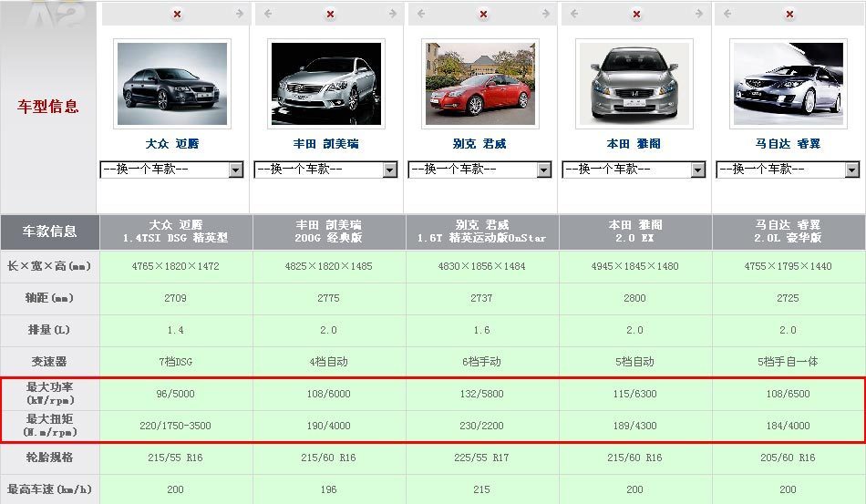The width and height of the screenshot is (866, 504).
Task: Shift 马自达 睿翼 left using arrow icon
Action: pyautogui.click(x=728, y=15)
